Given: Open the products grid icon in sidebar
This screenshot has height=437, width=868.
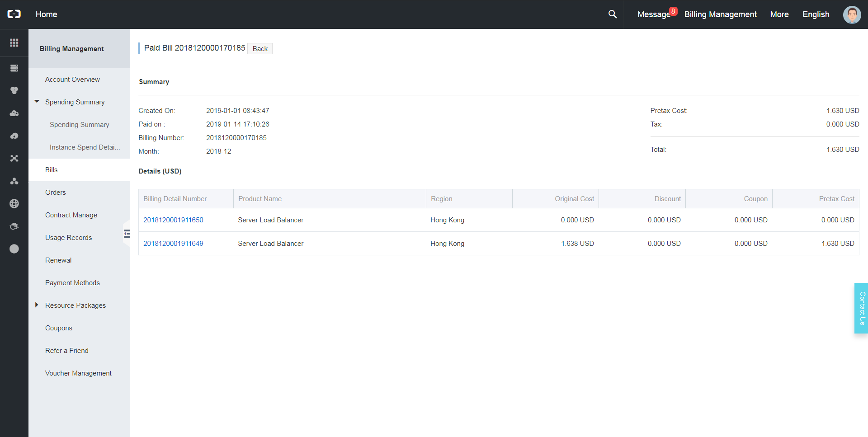Looking at the screenshot, I should click(x=14, y=42).
